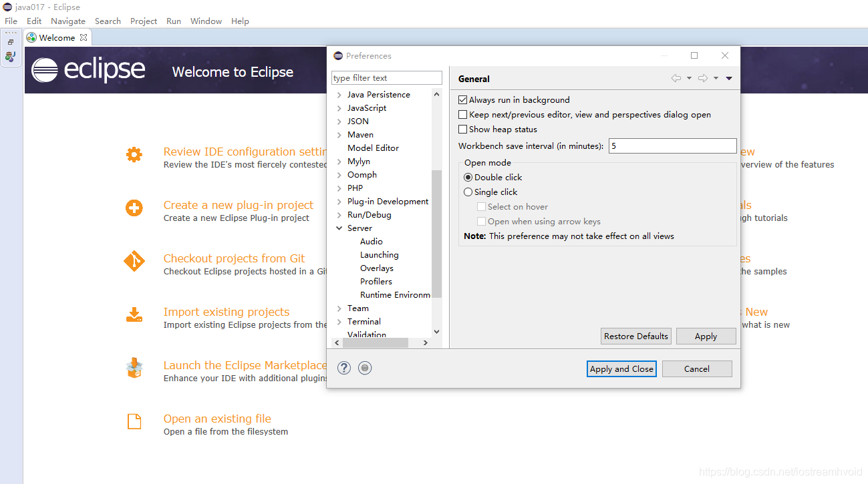The height and width of the screenshot is (484, 868).
Task: Close the Welcome tab with its X
Action: (x=84, y=37)
